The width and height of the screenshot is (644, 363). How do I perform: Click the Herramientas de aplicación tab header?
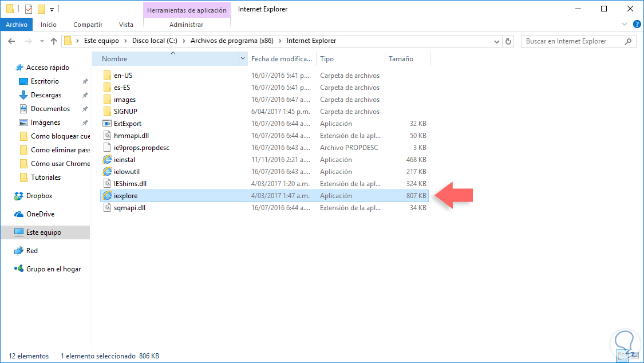tap(187, 10)
